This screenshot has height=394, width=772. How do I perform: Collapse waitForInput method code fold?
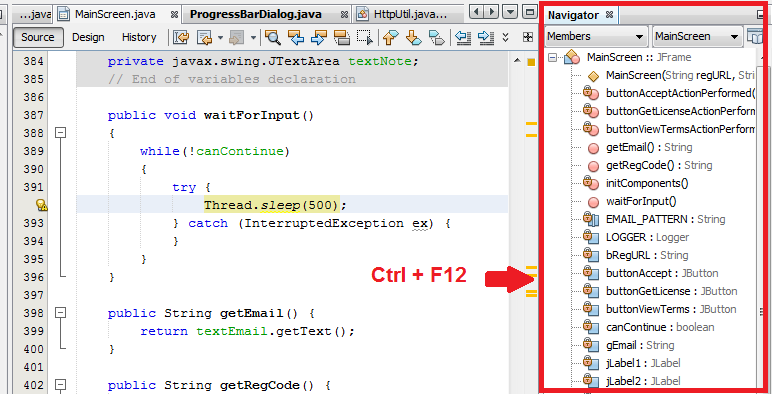(x=61, y=132)
